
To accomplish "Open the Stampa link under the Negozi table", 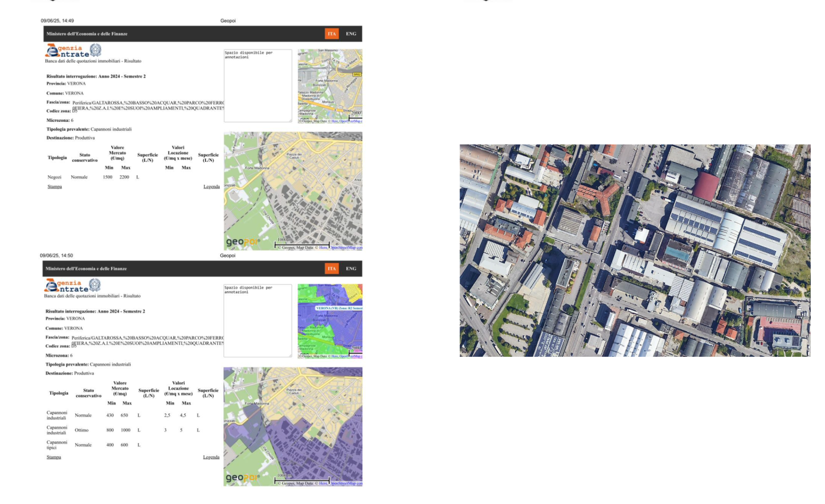I will pos(54,187).
